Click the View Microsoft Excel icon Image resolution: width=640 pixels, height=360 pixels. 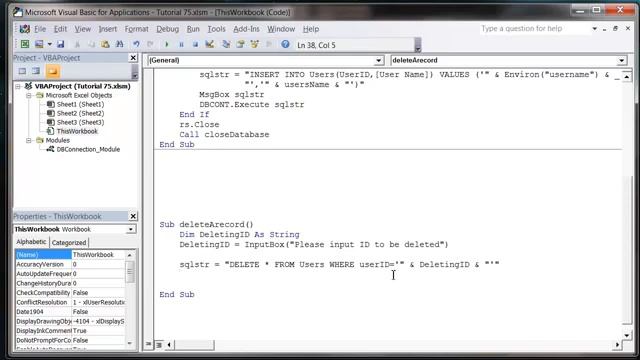point(25,44)
